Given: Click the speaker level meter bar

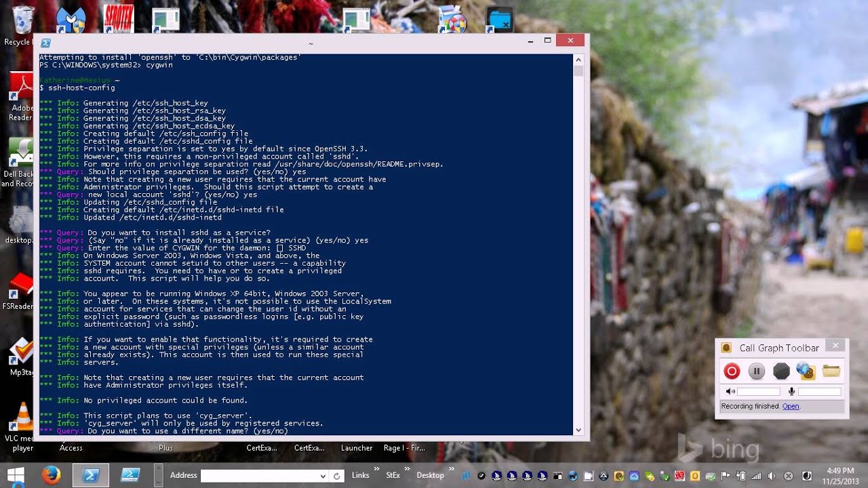Looking at the screenshot, I should pos(758,391).
